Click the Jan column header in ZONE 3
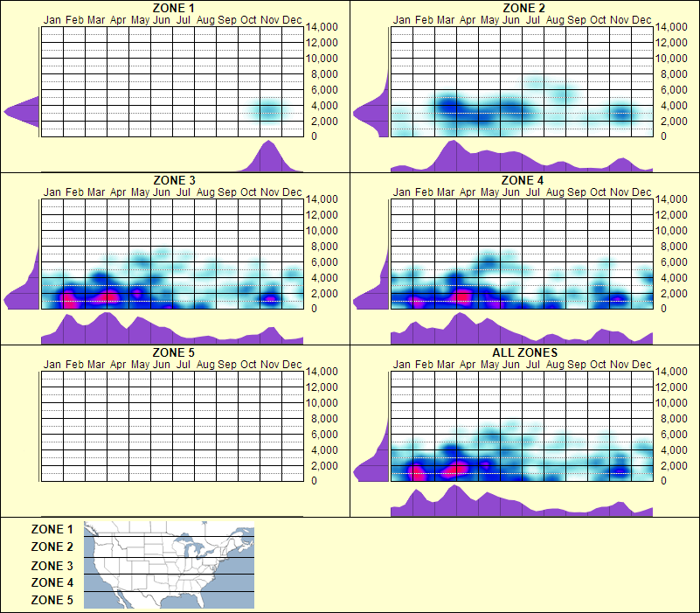The image size is (700, 613). point(48,192)
